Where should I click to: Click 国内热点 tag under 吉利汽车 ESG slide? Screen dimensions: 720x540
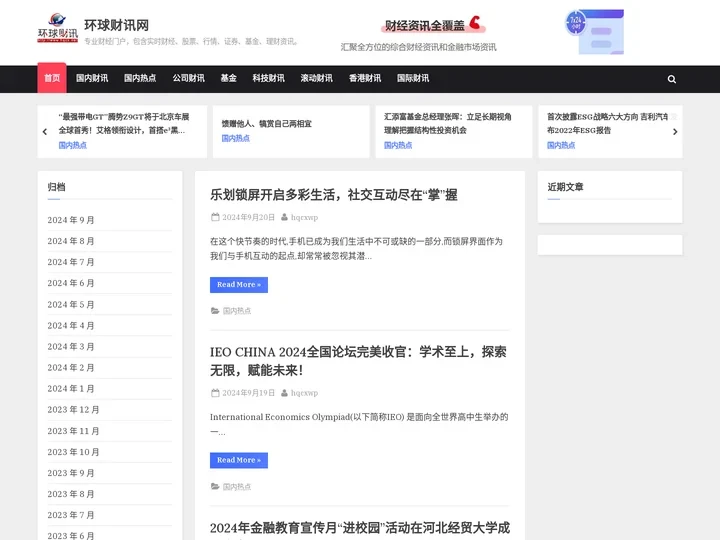[x=561, y=145]
